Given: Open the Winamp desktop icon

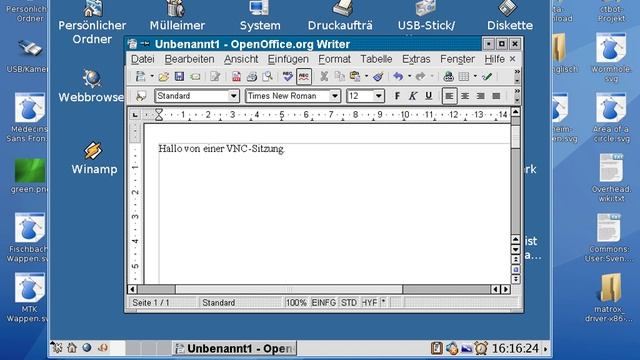Looking at the screenshot, I should (94, 158).
